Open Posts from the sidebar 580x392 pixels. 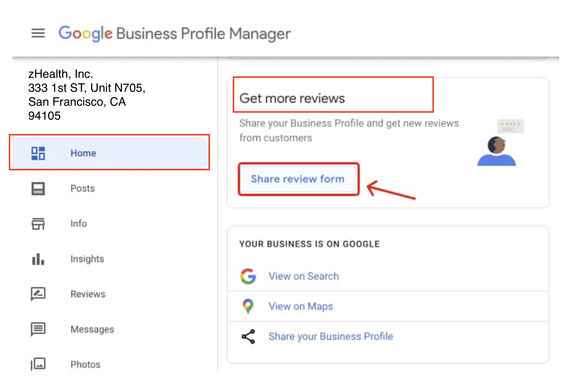(x=83, y=189)
